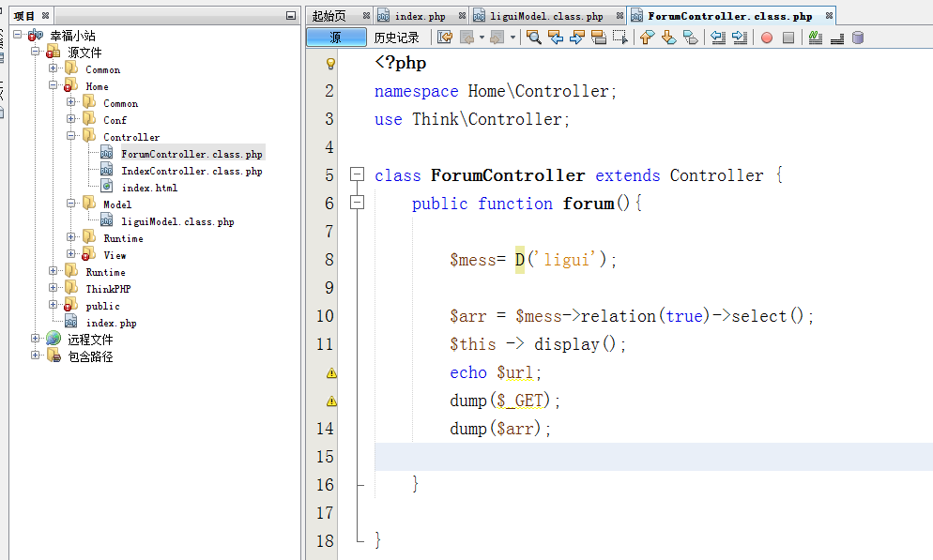Click the warning icon beside echo $url line

(x=330, y=372)
